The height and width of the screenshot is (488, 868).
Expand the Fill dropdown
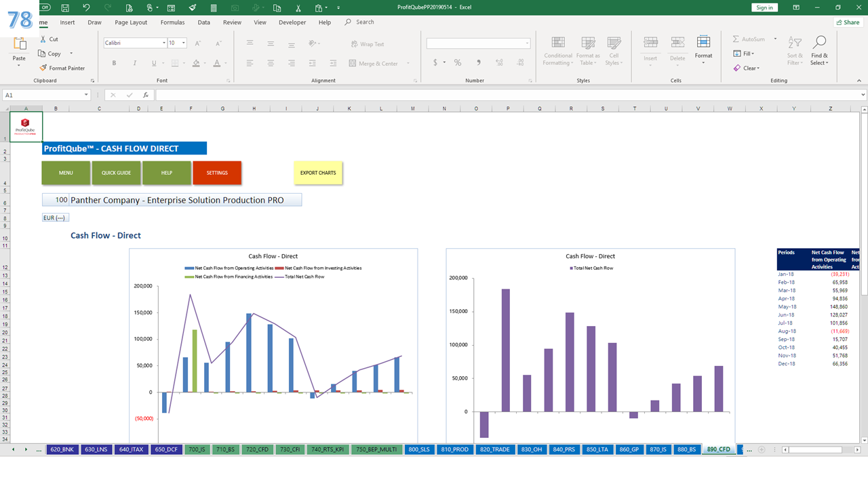pyautogui.click(x=753, y=54)
